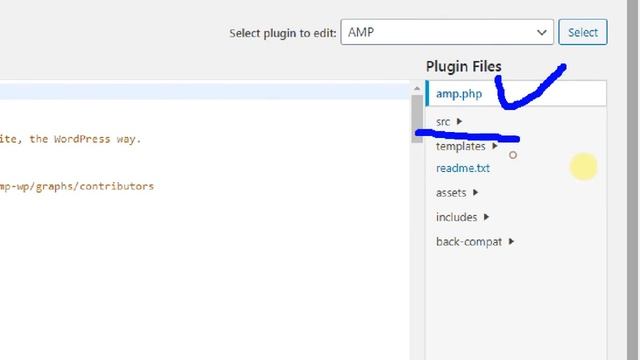Expand the back-compat folder

(x=475, y=242)
